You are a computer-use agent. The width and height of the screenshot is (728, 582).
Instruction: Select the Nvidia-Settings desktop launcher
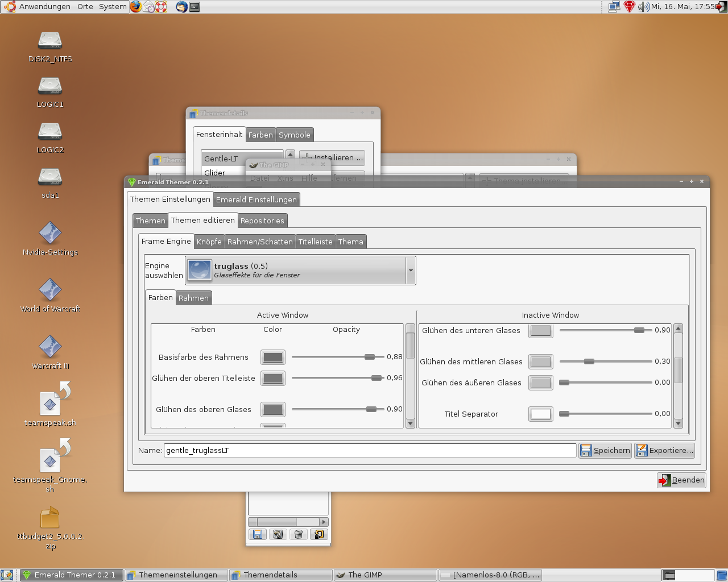50,234
